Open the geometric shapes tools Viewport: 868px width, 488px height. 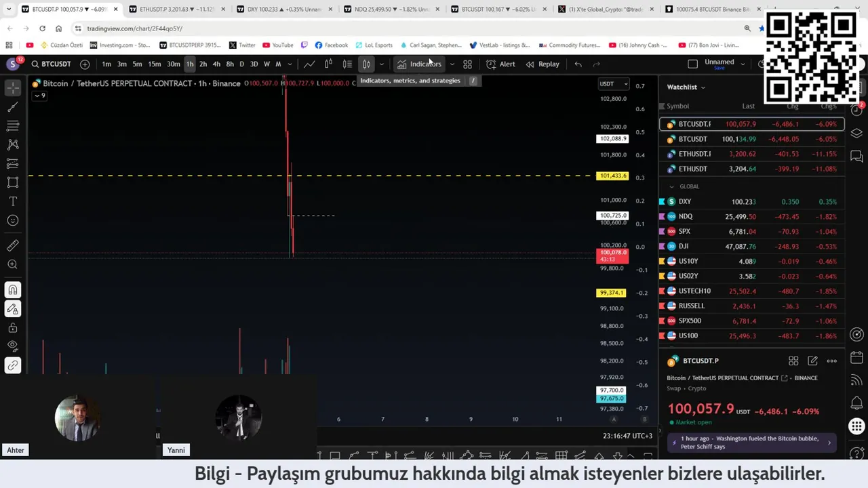tap(12, 182)
